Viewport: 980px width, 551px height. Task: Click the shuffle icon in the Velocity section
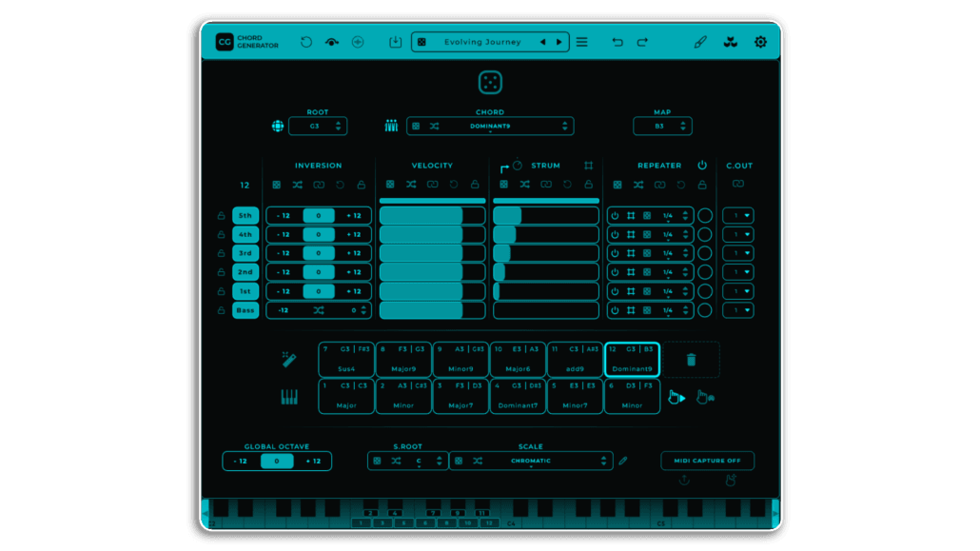click(411, 183)
